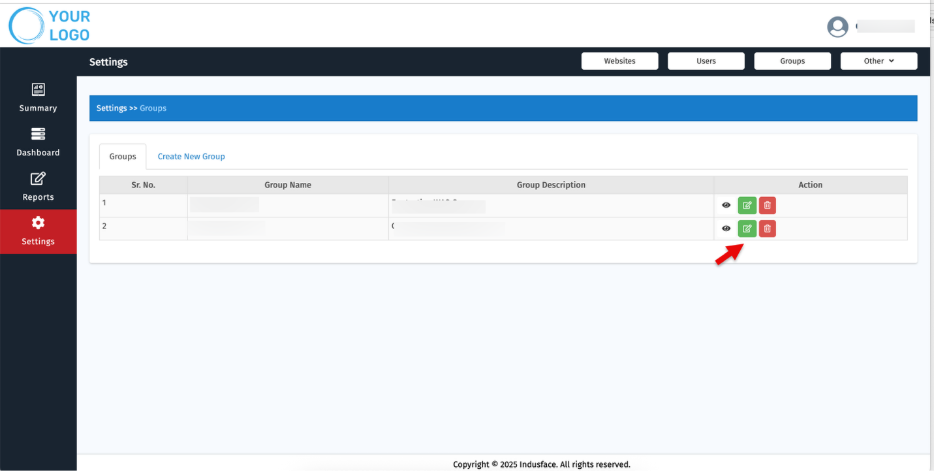Open the Create New Group tab
Image resolution: width=936 pixels, height=471 pixels.
(191, 156)
